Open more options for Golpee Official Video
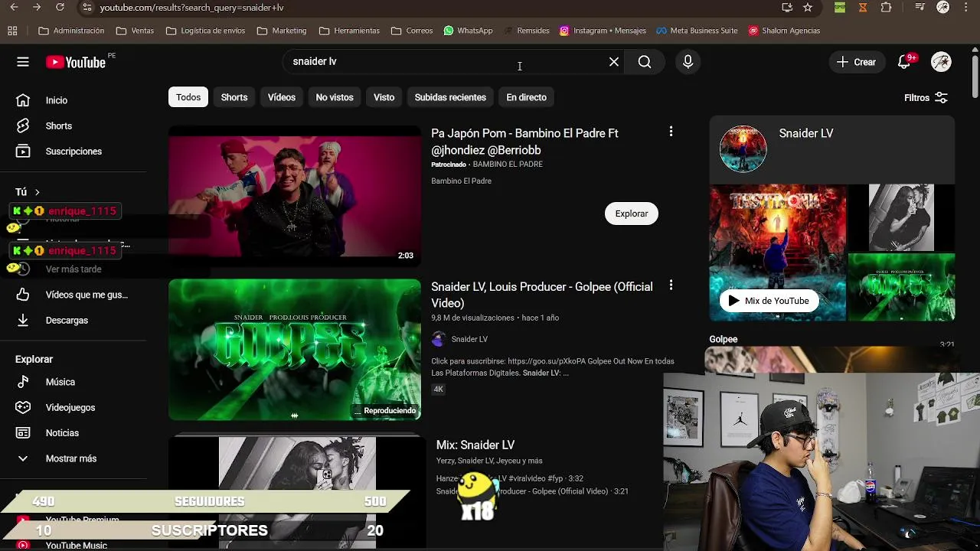980x551 pixels. coord(671,285)
